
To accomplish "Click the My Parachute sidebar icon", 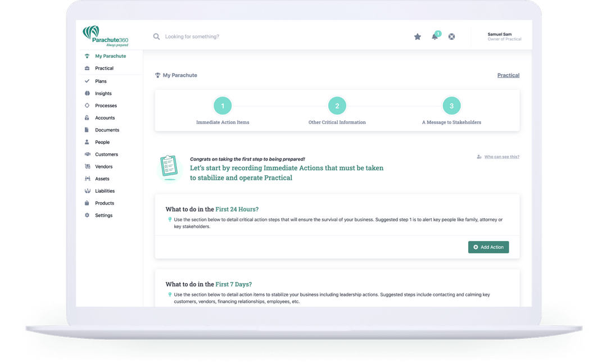I will (x=87, y=56).
